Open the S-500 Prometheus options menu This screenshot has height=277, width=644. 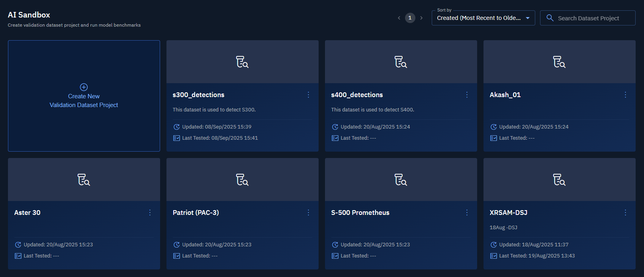click(467, 213)
